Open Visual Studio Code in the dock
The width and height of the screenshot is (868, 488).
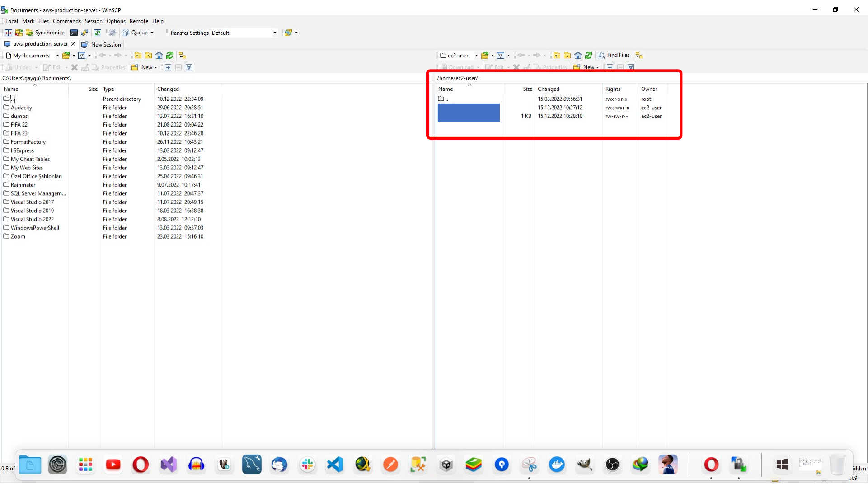[335, 465]
